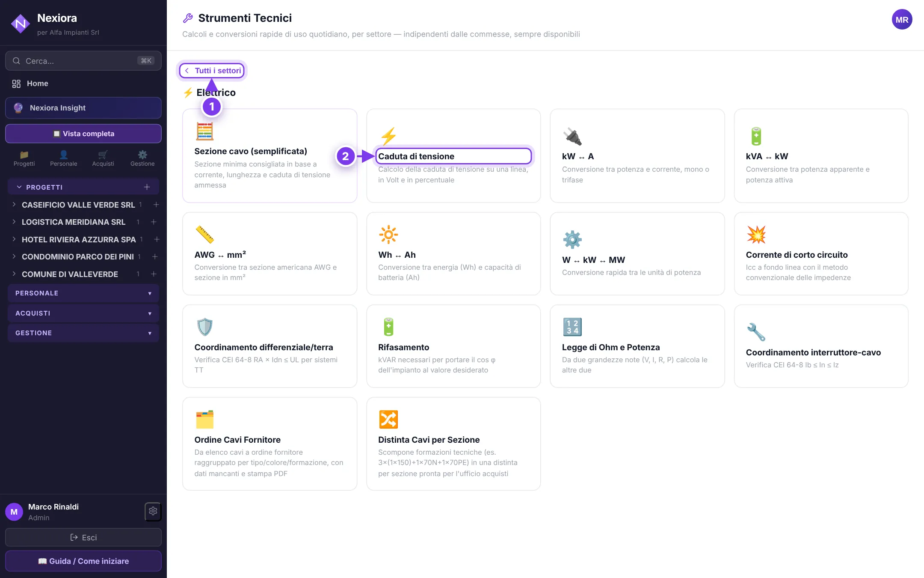Open Nexiora Insight
The image size is (924, 578).
click(x=83, y=108)
